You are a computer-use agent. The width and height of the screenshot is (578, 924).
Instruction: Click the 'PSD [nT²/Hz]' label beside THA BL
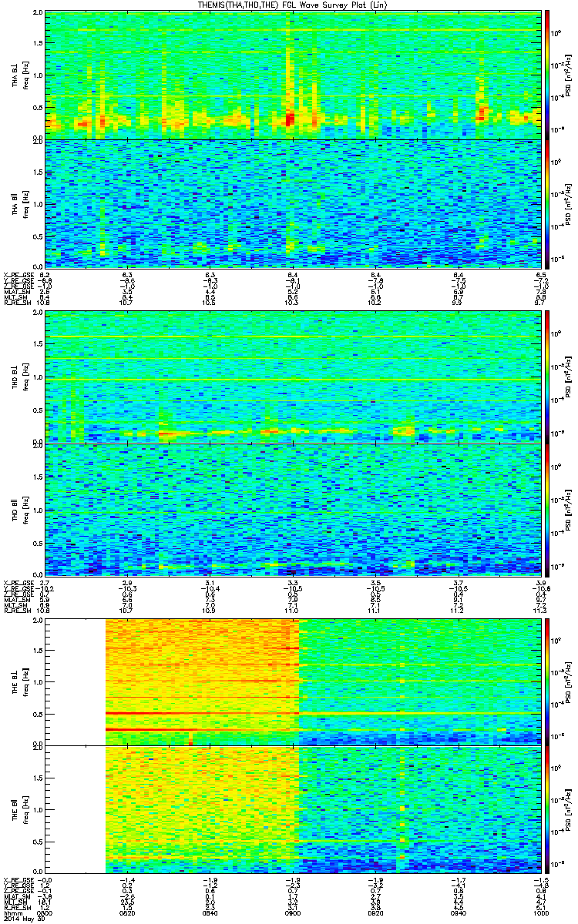click(569, 75)
